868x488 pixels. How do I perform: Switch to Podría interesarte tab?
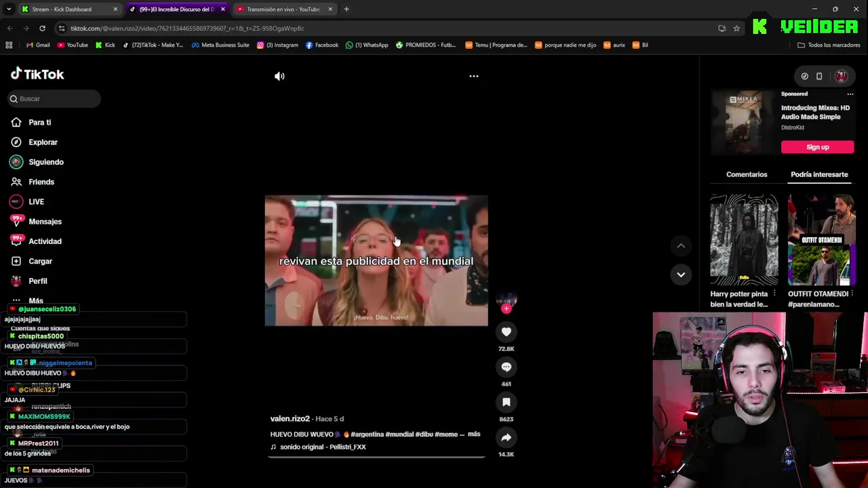point(819,174)
